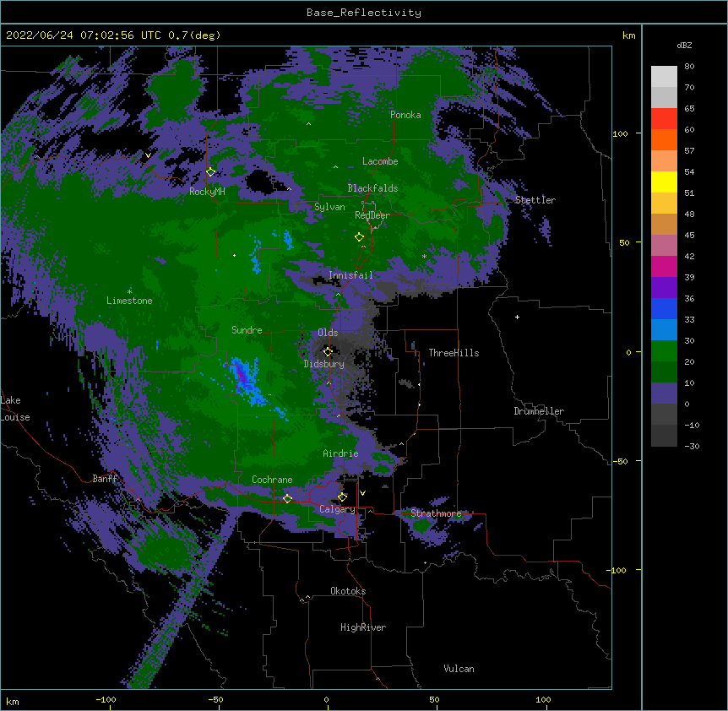Click the Limestone label
Screen dimensions: 728x711
tap(129, 301)
